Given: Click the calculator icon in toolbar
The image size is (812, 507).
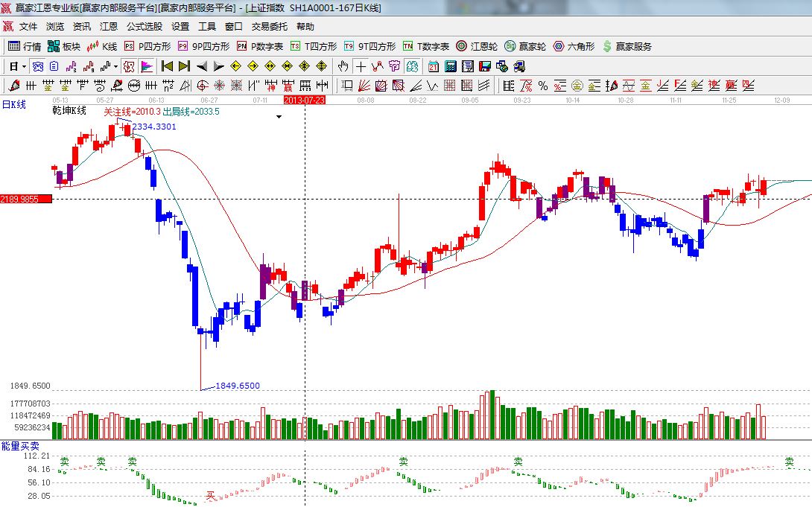Looking at the screenshot, I should pos(450,66).
